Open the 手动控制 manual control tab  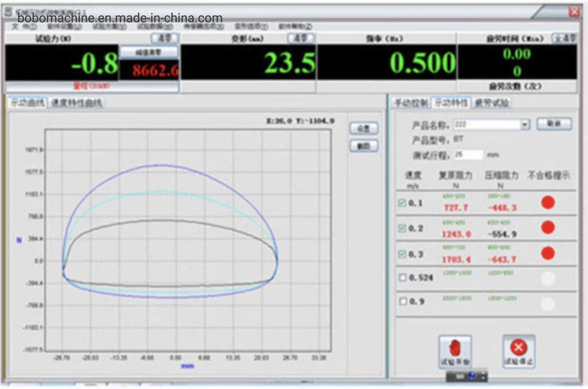(411, 103)
